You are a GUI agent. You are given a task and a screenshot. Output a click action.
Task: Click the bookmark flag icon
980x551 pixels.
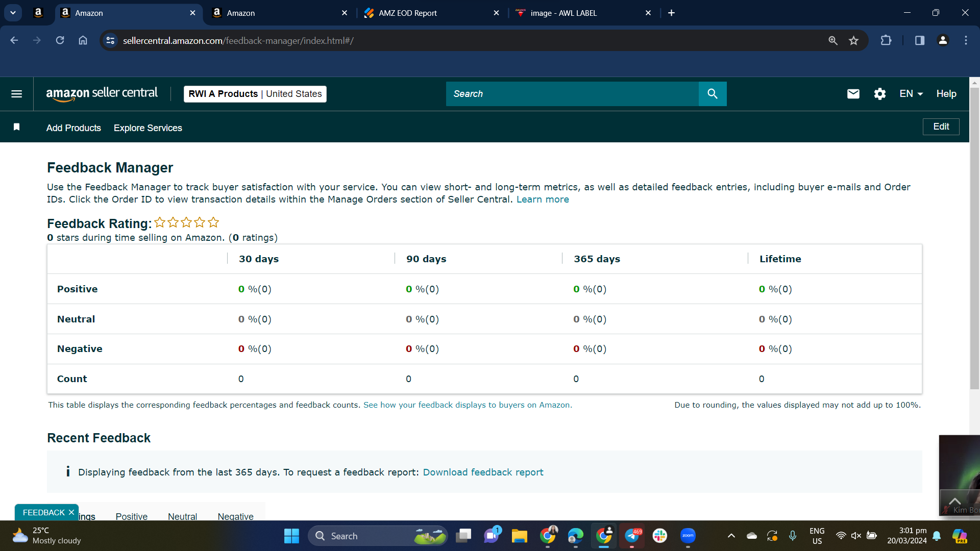pos(16,127)
